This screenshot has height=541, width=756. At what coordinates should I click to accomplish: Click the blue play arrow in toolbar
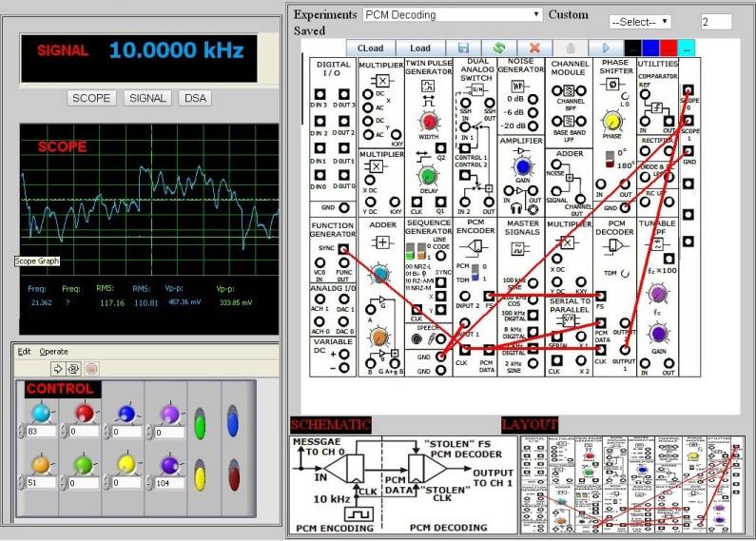pos(606,48)
